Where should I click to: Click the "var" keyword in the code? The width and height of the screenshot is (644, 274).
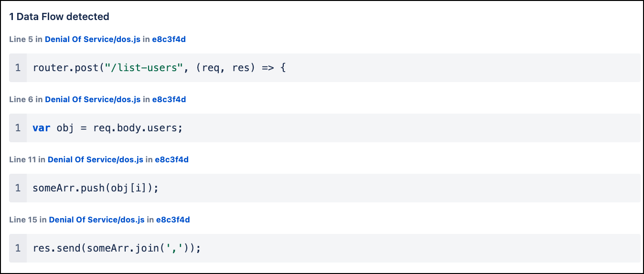41,128
